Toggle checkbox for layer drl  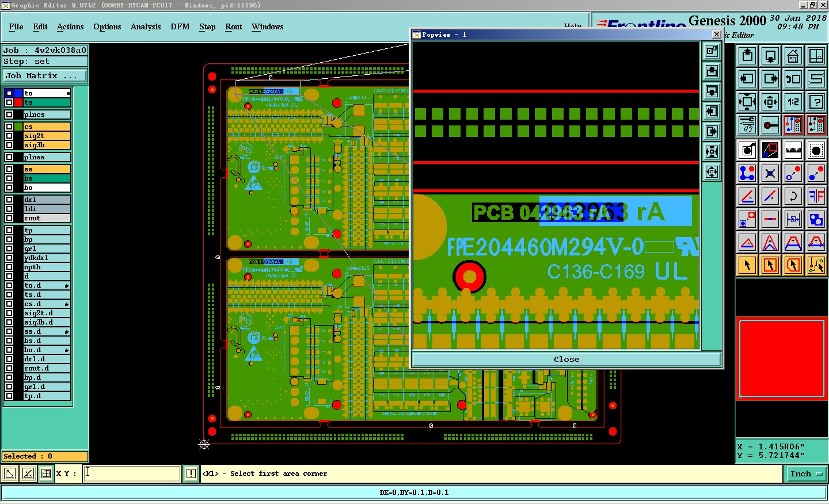[9, 200]
